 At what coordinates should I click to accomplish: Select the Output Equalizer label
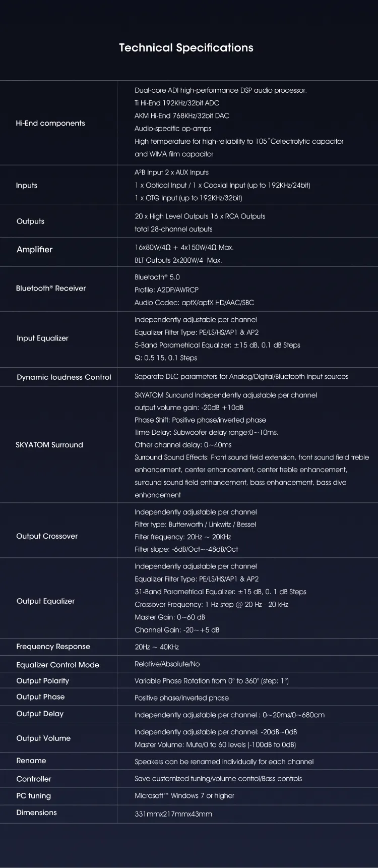click(x=45, y=601)
